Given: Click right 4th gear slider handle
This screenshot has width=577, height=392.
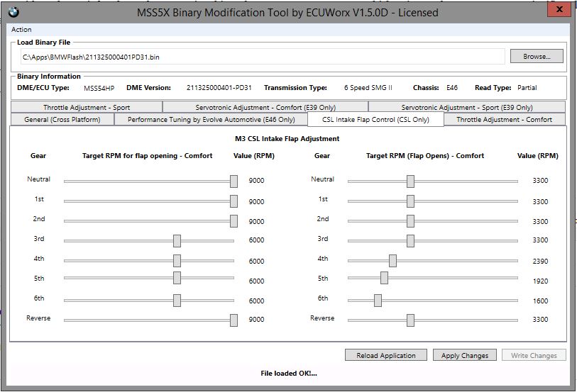Looking at the screenshot, I should (392, 260).
